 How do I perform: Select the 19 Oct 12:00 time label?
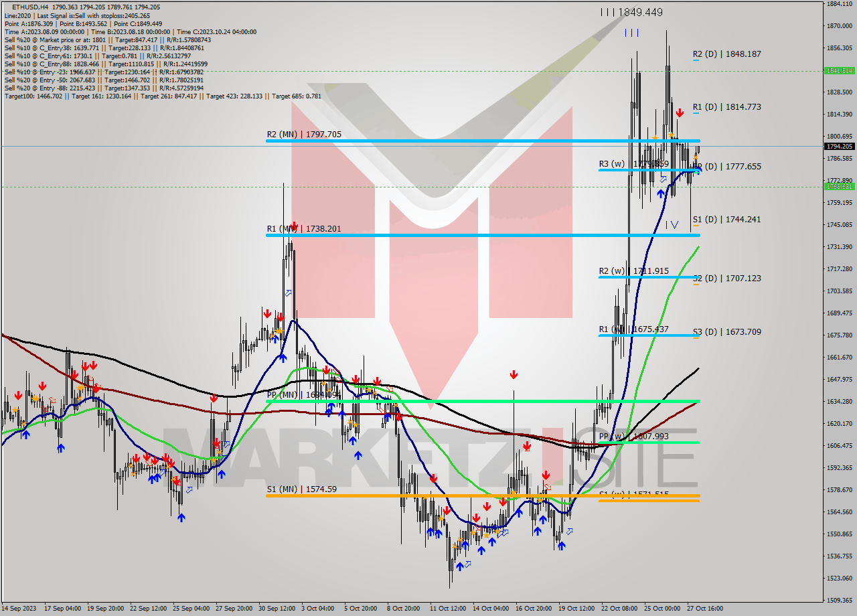(577, 609)
